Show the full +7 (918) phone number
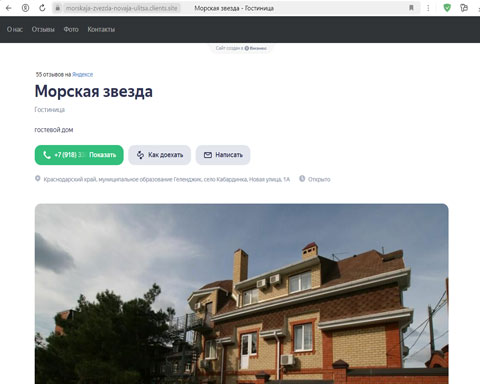Viewport: 480px width, 384px height. click(x=79, y=155)
